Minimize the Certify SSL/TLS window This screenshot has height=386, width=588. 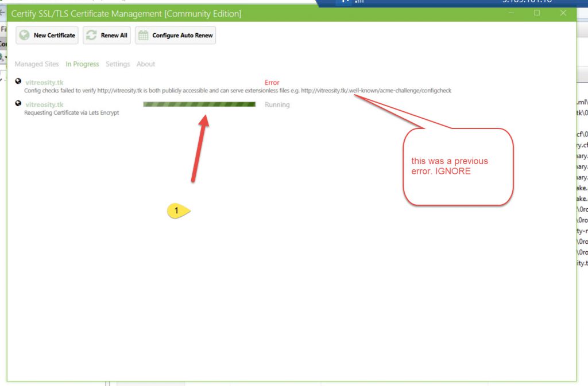tap(511, 13)
